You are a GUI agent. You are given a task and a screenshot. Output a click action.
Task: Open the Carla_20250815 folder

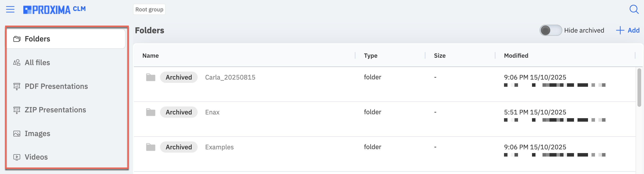pyautogui.click(x=230, y=77)
